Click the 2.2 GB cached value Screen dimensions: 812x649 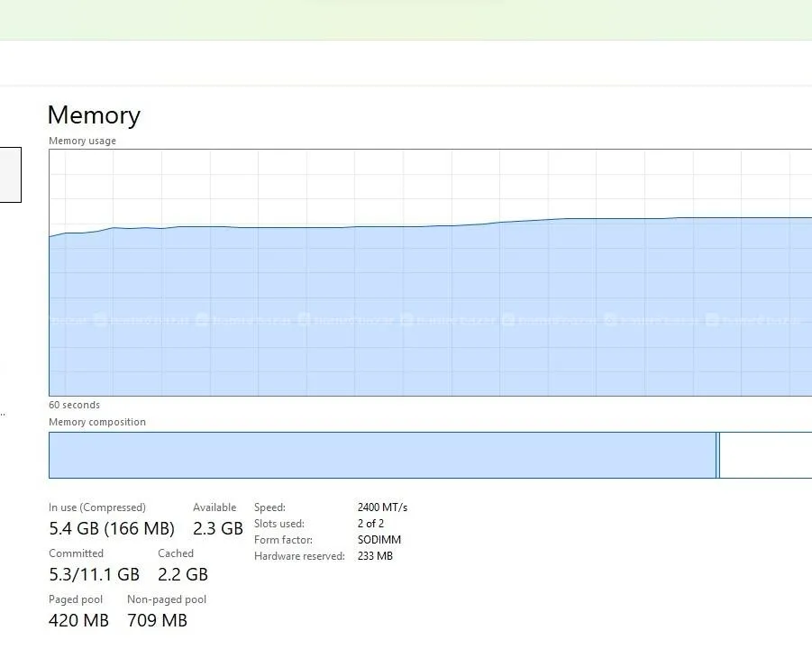pyautogui.click(x=183, y=574)
